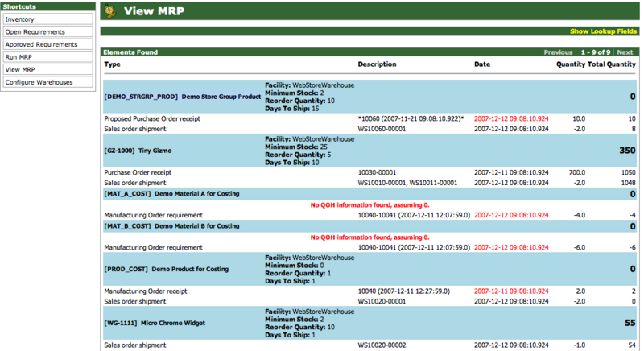
Task: Click the Next pagination link
Action: (625, 52)
